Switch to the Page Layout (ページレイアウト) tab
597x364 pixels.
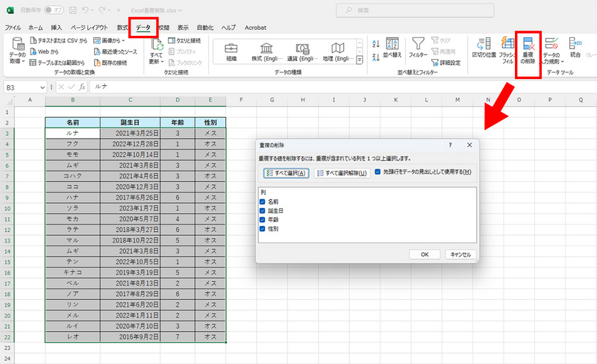89,28
